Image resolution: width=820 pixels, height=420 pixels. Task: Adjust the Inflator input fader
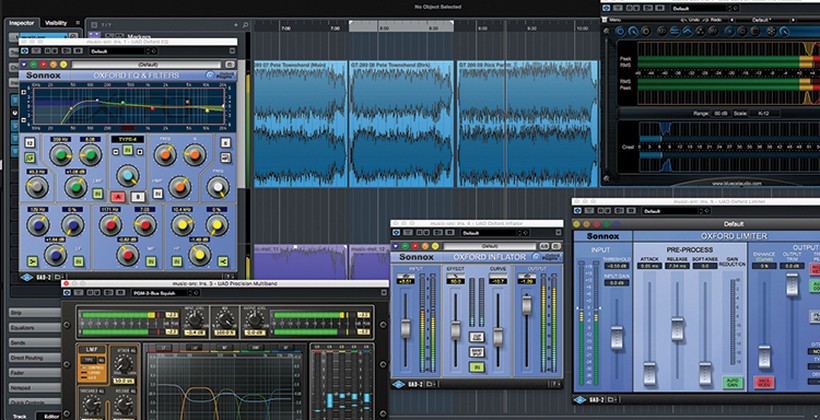click(x=406, y=328)
